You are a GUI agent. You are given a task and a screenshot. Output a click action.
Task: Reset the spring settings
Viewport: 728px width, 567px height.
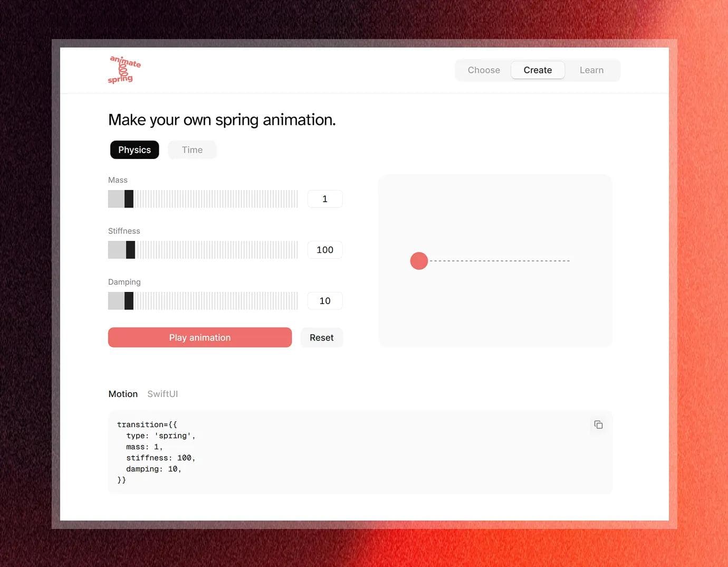pyautogui.click(x=321, y=338)
